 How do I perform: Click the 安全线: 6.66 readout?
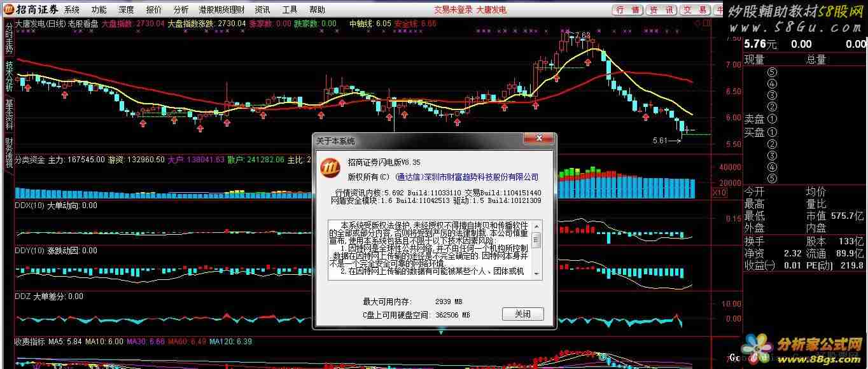pyautogui.click(x=416, y=24)
